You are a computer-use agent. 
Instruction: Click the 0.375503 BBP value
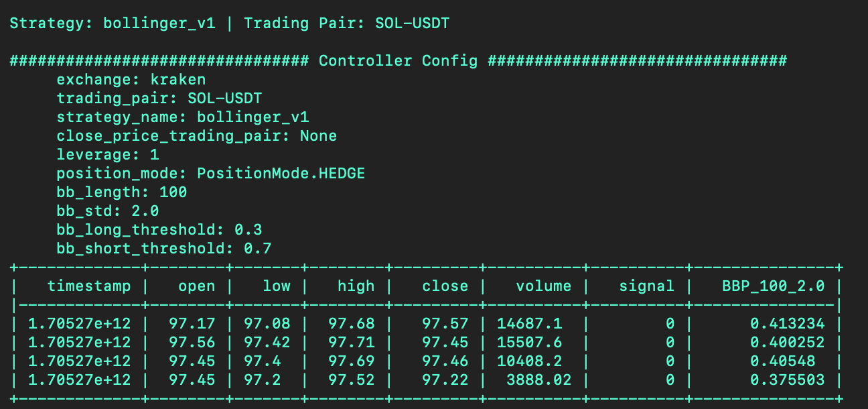point(787,380)
